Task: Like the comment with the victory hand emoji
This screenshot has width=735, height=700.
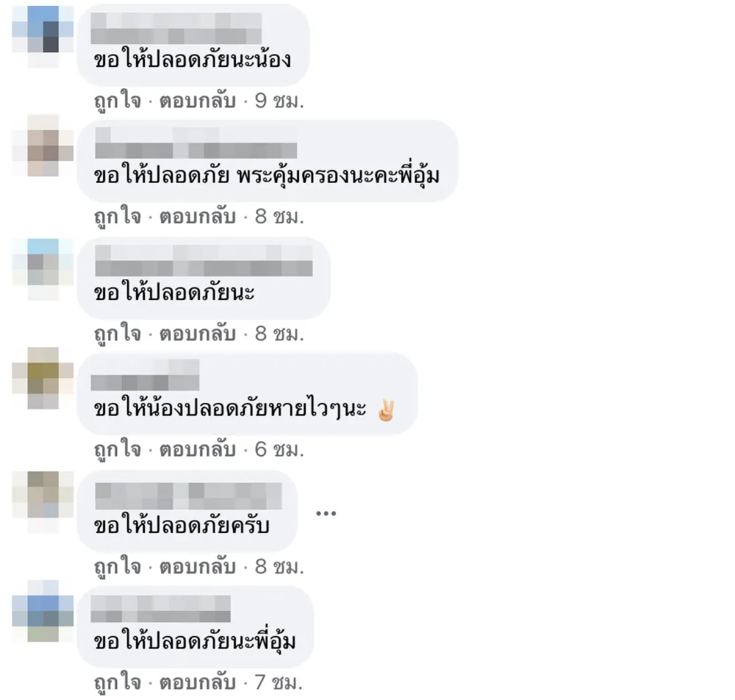Action: pyautogui.click(x=117, y=449)
